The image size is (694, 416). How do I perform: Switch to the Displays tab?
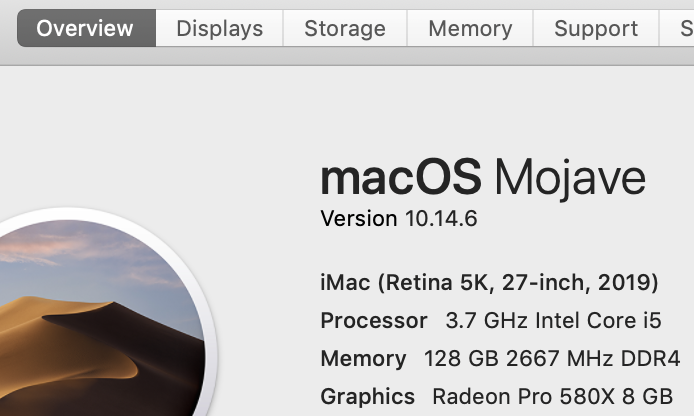coord(220,28)
